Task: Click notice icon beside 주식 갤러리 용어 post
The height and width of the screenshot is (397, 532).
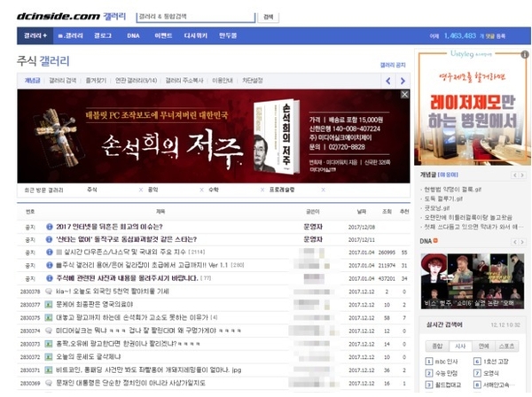Action: pos(49,265)
